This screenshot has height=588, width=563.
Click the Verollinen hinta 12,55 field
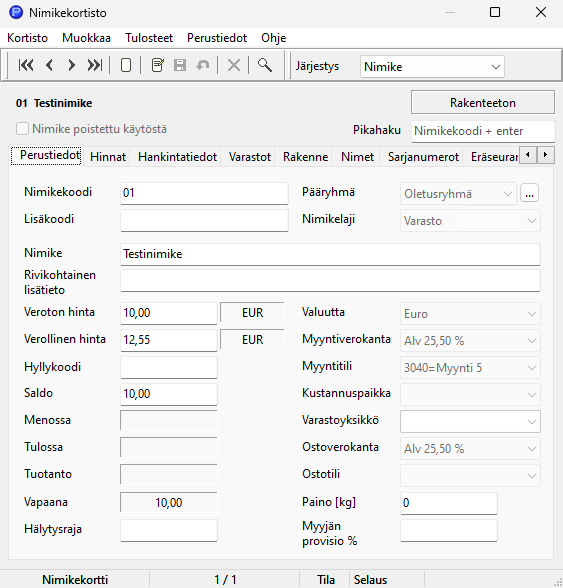coord(168,340)
